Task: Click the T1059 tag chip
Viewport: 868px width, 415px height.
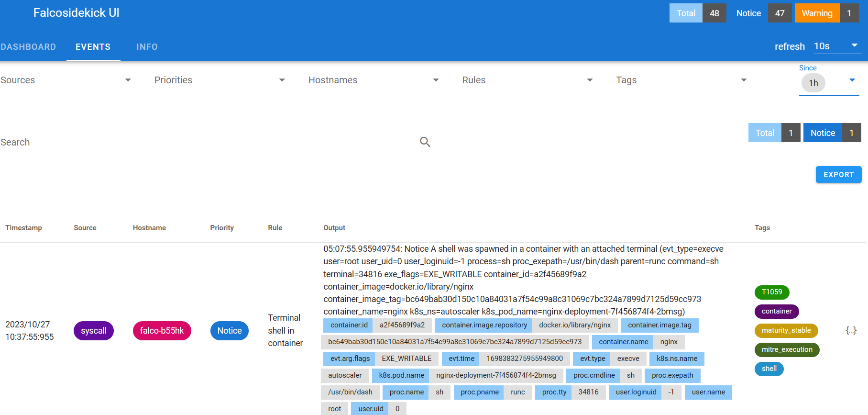Action: (x=772, y=292)
